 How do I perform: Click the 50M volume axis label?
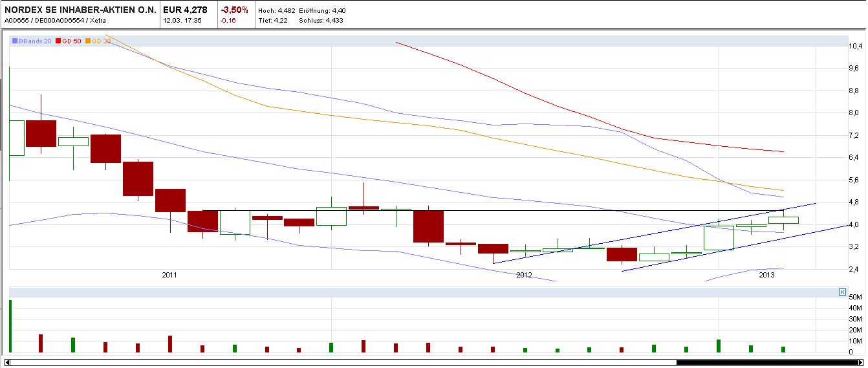pyautogui.click(x=855, y=297)
